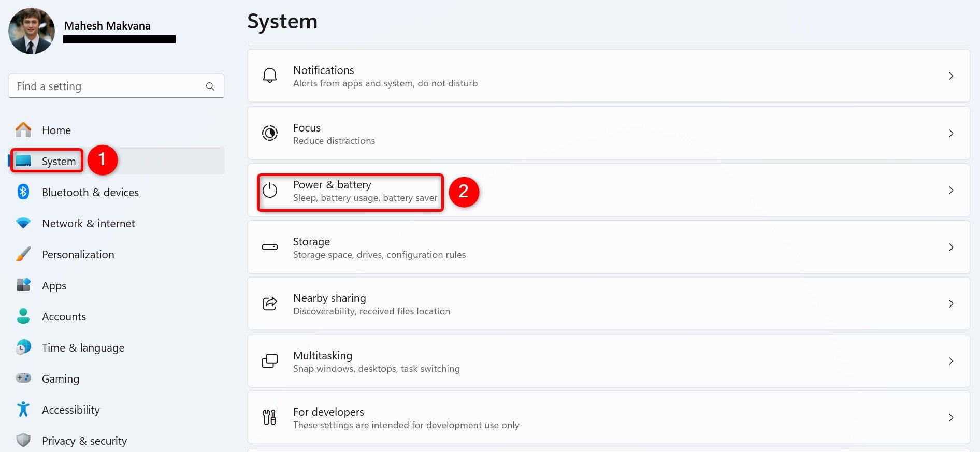
Task: Open For developers via its chevron
Action: tap(951, 417)
